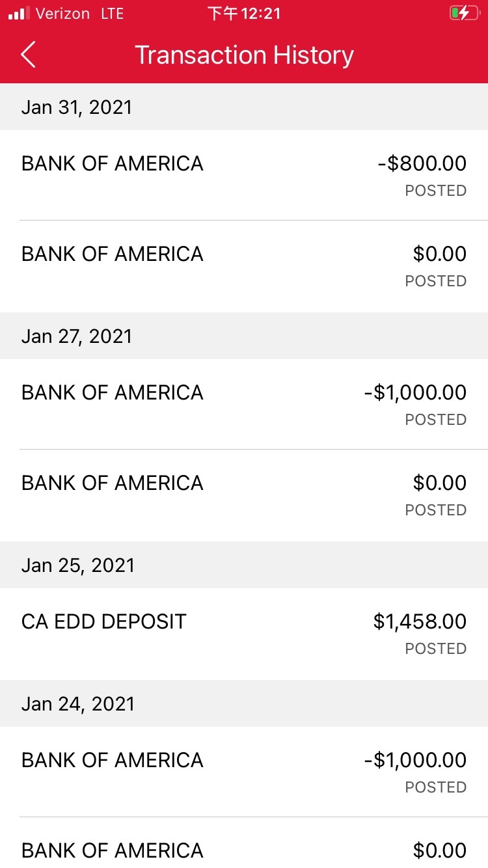Tap the Jan 24, 2021 date header

78,703
